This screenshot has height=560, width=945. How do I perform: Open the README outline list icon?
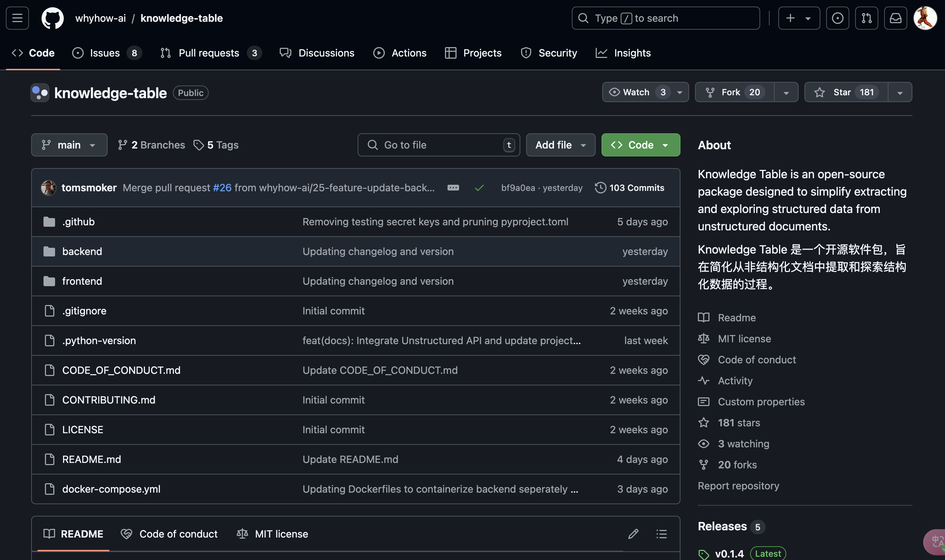pyautogui.click(x=662, y=534)
